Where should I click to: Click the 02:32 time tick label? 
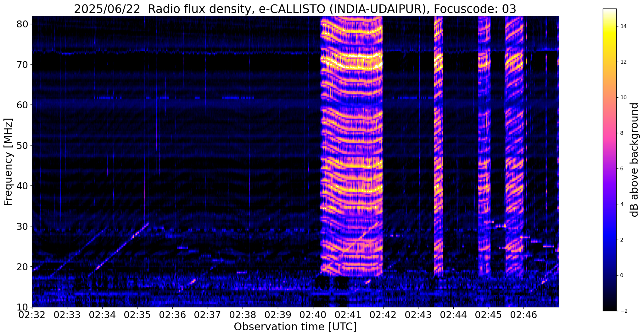point(32,315)
